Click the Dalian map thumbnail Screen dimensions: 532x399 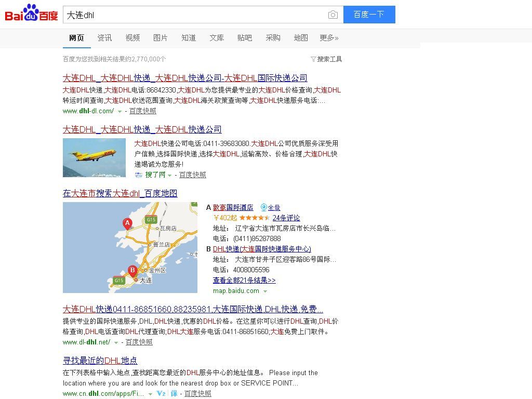130,248
